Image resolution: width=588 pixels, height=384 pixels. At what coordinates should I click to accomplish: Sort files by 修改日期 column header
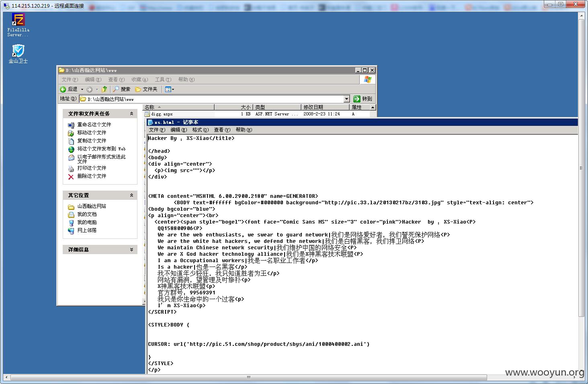325,107
